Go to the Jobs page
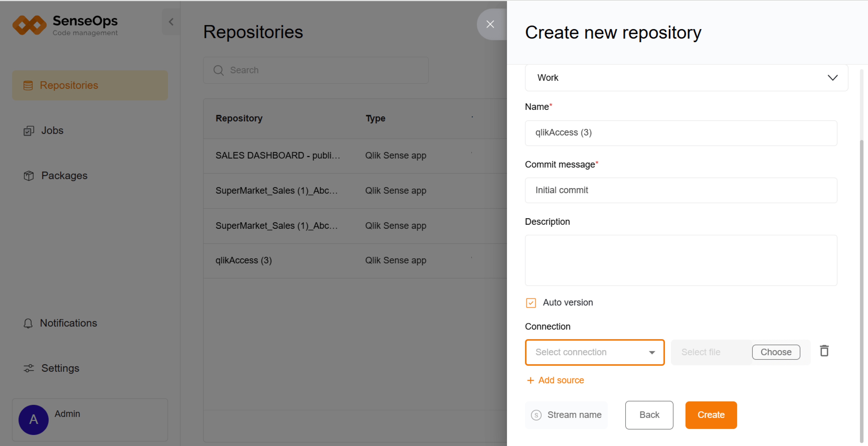Image resolution: width=868 pixels, height=446 pixels. (52, 131)
